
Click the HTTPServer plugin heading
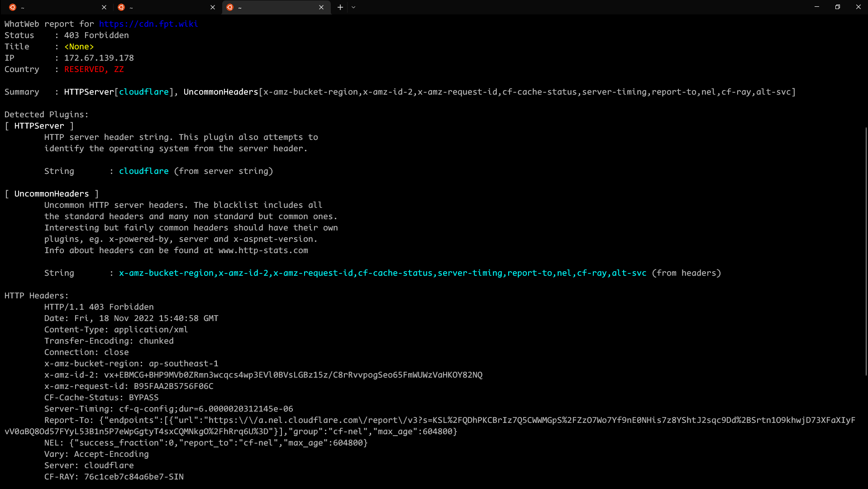[39, 126]
